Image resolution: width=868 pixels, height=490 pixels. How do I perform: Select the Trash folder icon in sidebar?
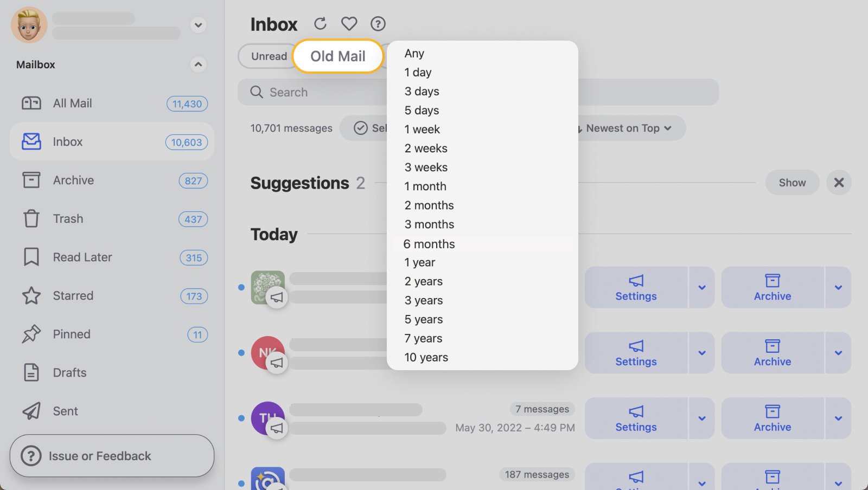31,219
